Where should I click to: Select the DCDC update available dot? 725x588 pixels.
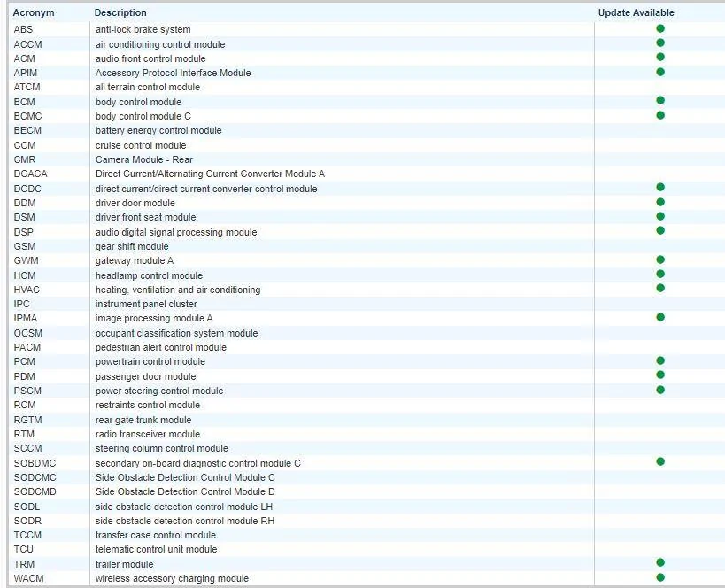[659, 188]
